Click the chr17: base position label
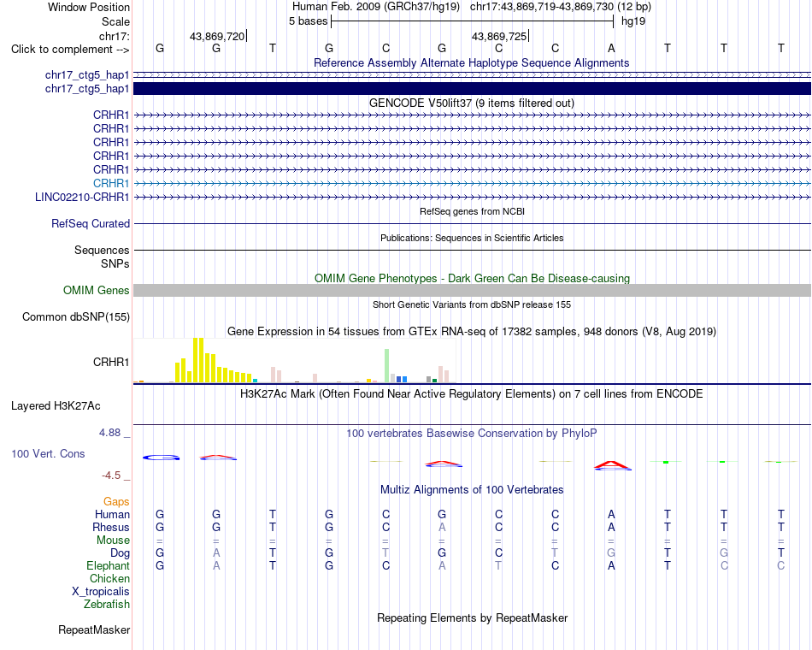Viewport: 812px width, 650px height. click(x=114, y=36)
